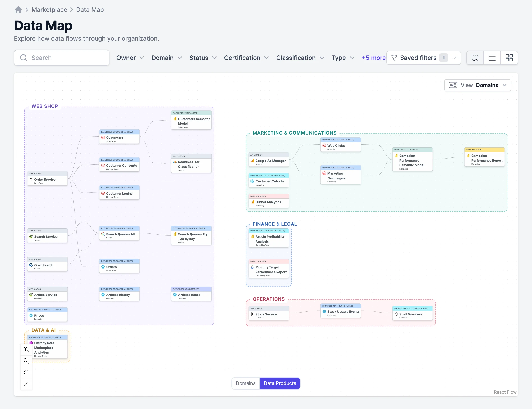Switch to map view icon
The image size is (532, 409).
pyautogui.click(x=475, y=58)
